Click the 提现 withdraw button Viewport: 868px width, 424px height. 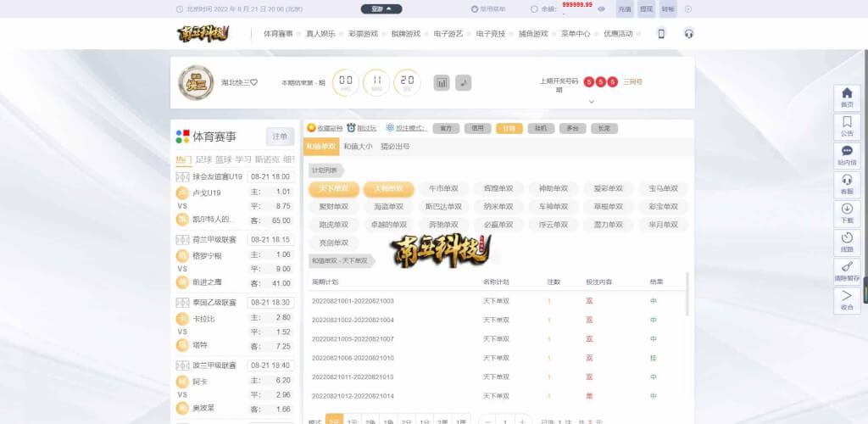tap(646, 8)
